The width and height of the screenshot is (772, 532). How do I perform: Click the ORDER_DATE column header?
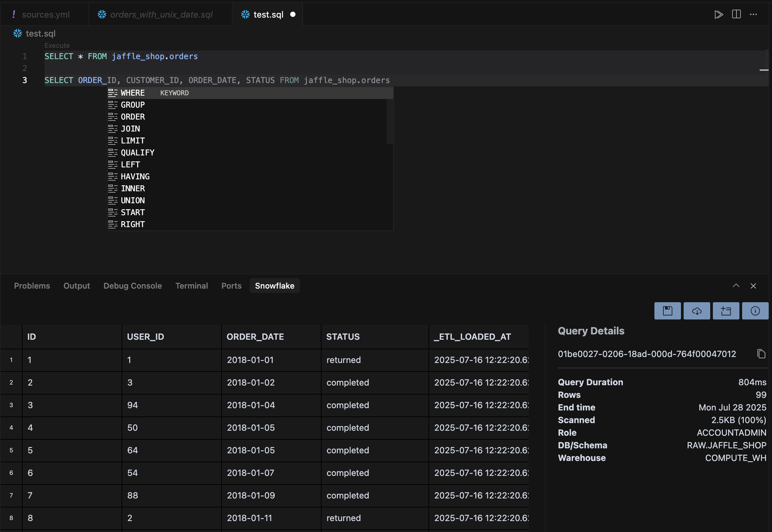coord(271,337)
